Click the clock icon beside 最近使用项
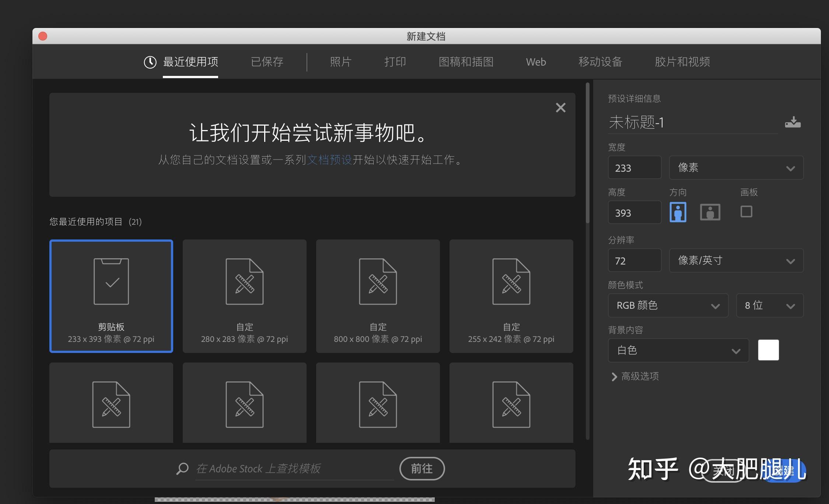829x504 pixels. tap(150, 62)
